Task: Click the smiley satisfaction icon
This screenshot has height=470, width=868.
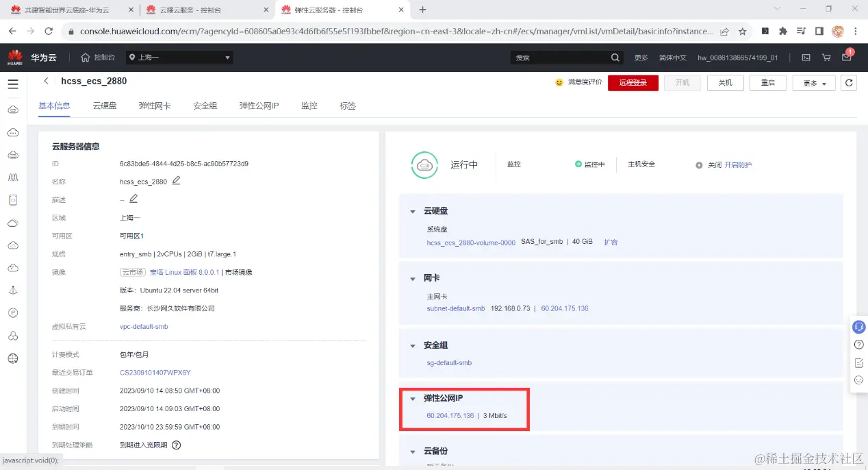Action: tap(559, 82)
